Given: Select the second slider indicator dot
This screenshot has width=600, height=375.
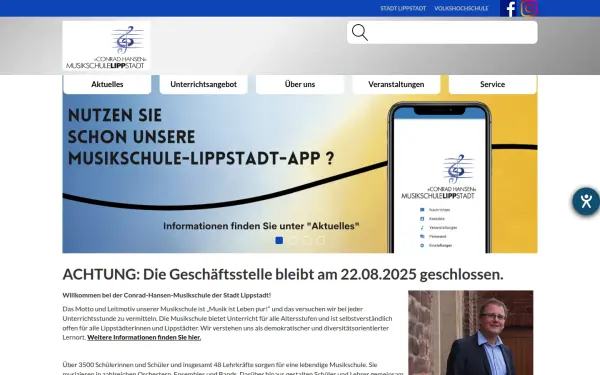Looking at the screenshot, I should point(293,240).
